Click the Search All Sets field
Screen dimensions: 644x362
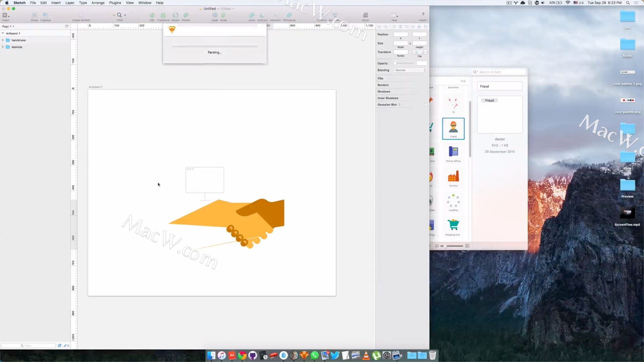pyautogui.click(x=499, y=72)
